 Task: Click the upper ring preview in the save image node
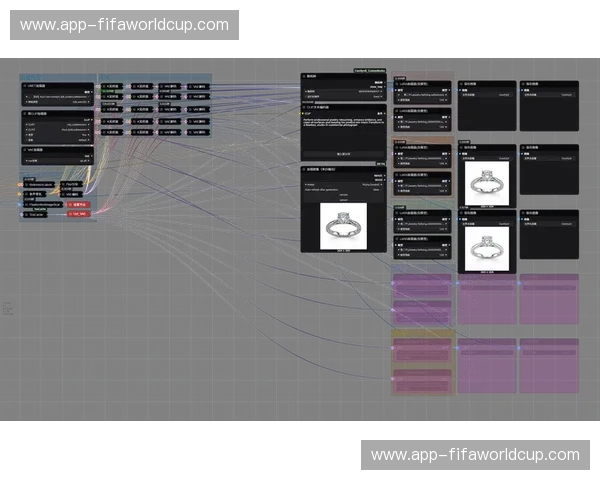click(x=486, y=182)
